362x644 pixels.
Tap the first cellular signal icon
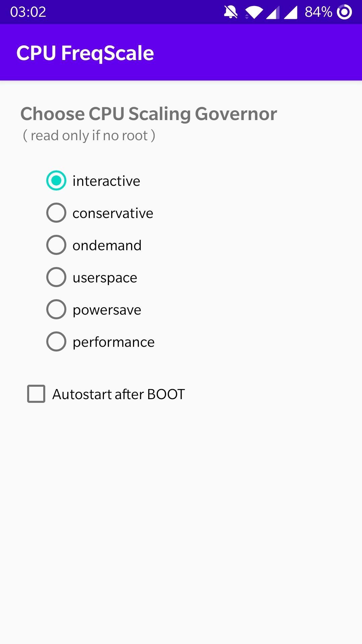(x=273, y=13)
